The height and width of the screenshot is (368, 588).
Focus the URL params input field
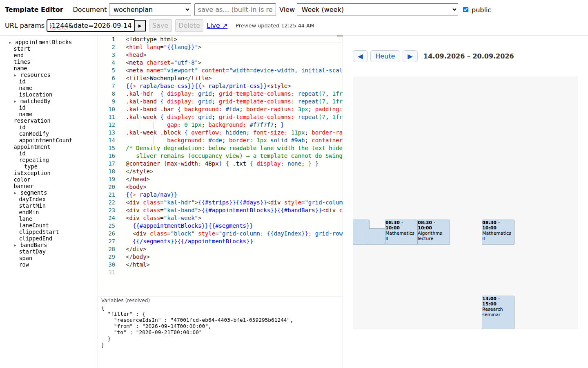pyautogui.click(x=90, y=25)
